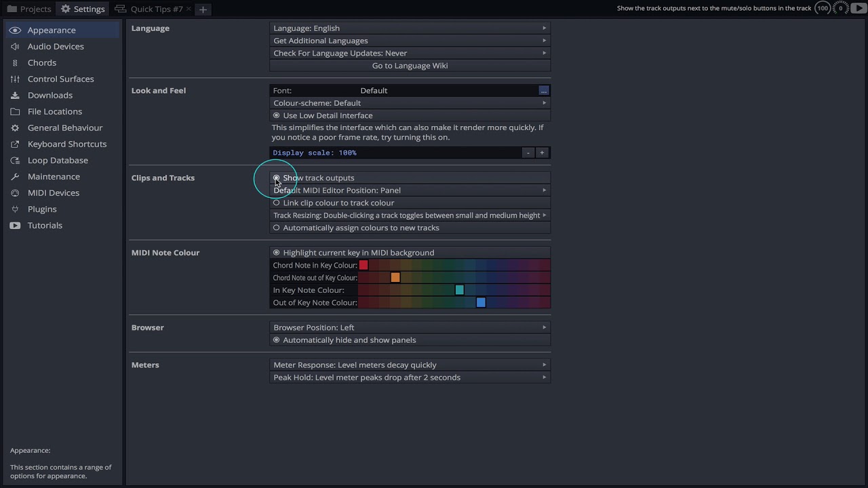Go to Downloads settings
The width and height of the screenshot is (868, 488).
pyautogui.click(x=50, y=95)
